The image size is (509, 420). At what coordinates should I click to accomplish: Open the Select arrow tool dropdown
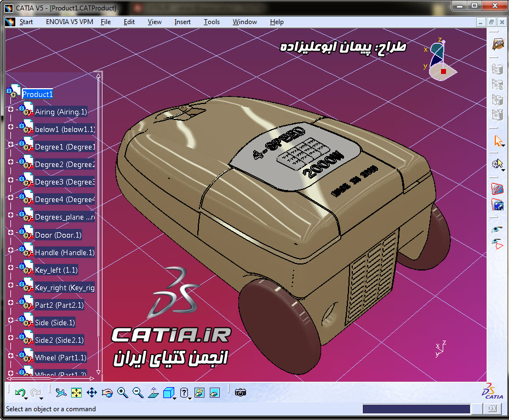503,146
